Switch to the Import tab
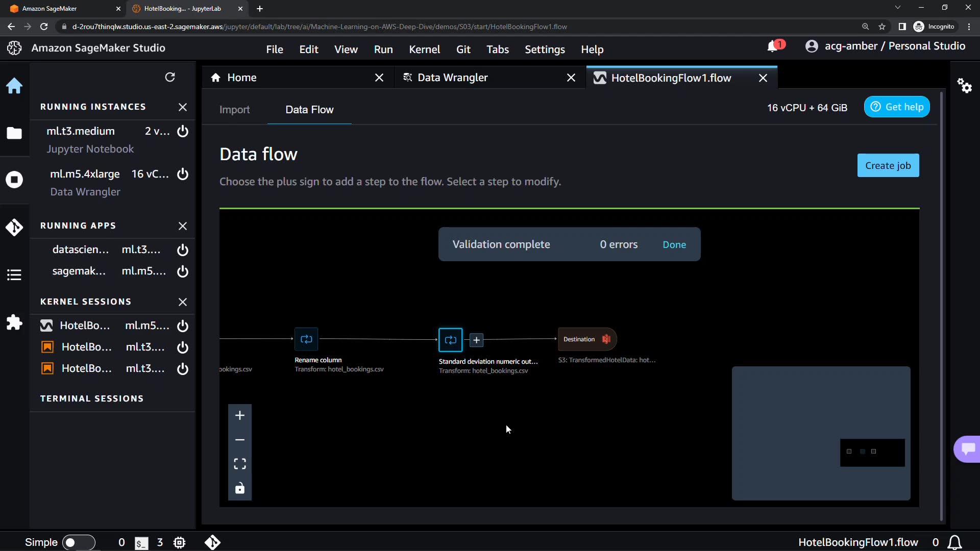The image size is (980, 551). [x=234, y=110]
